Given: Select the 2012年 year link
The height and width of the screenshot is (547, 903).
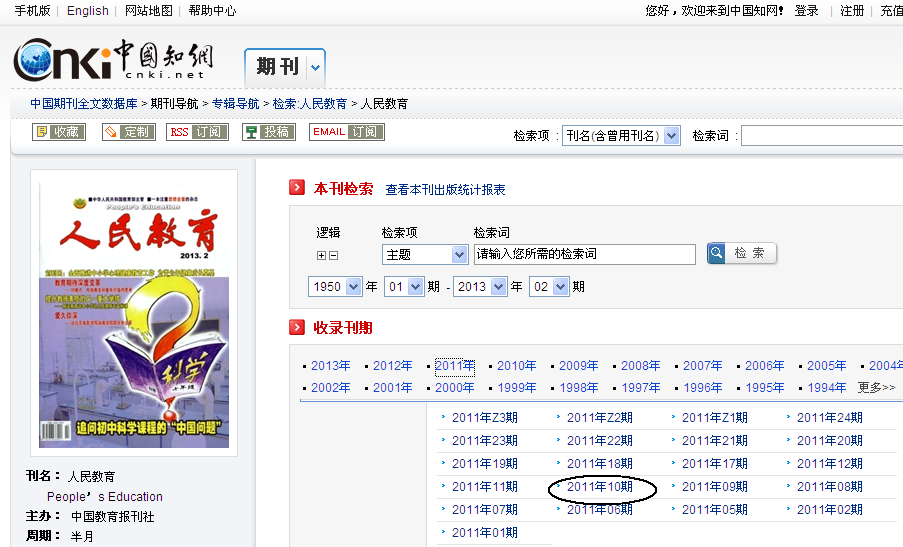Looking at the screenshot, I should [x=393, y=366].
